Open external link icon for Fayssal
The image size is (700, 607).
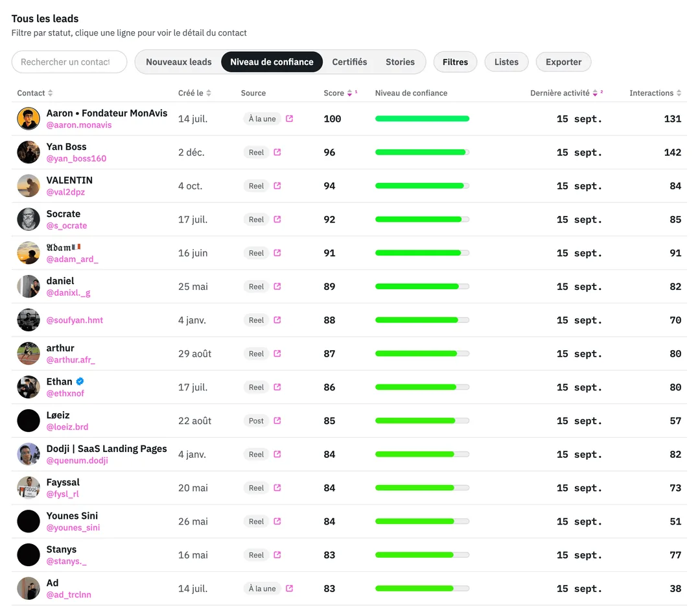[x=277, y=488]
